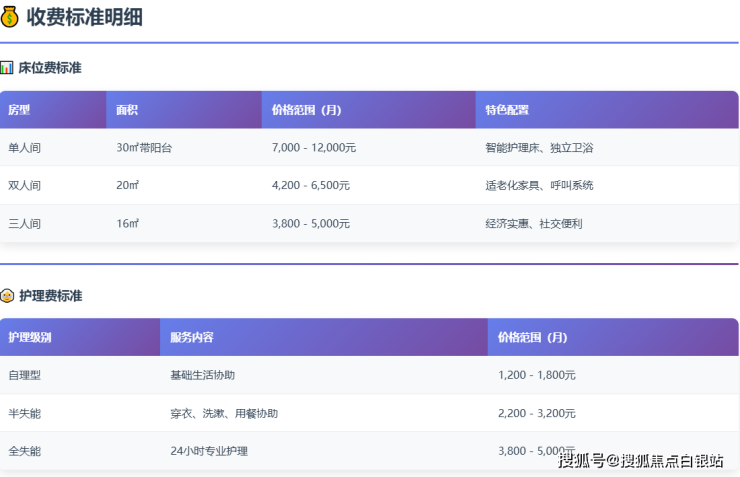Select the 半失能 care level row
740x477 pixels.
coord(25,413)
